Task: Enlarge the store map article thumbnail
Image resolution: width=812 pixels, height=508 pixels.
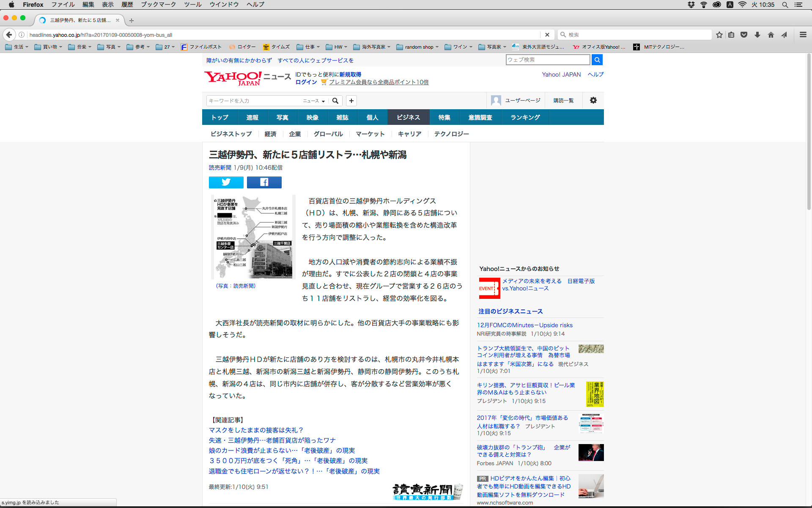Action: (x=253, y=237)
